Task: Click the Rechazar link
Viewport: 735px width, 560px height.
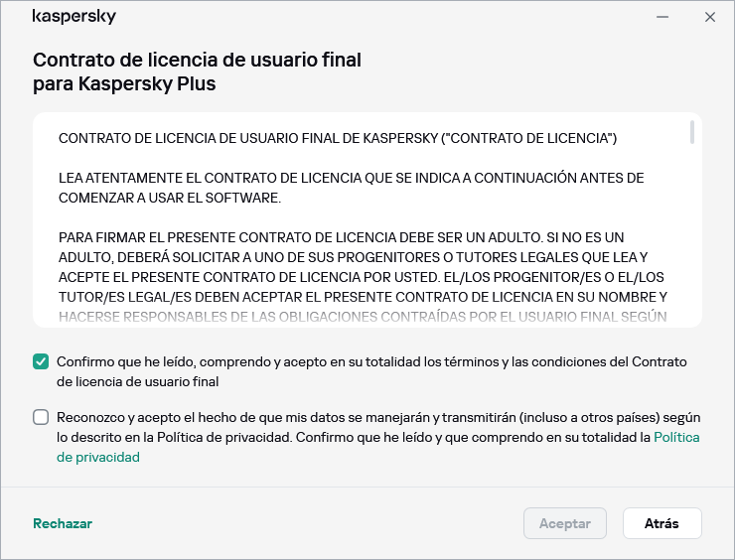Action: click(x=63, y=523)
